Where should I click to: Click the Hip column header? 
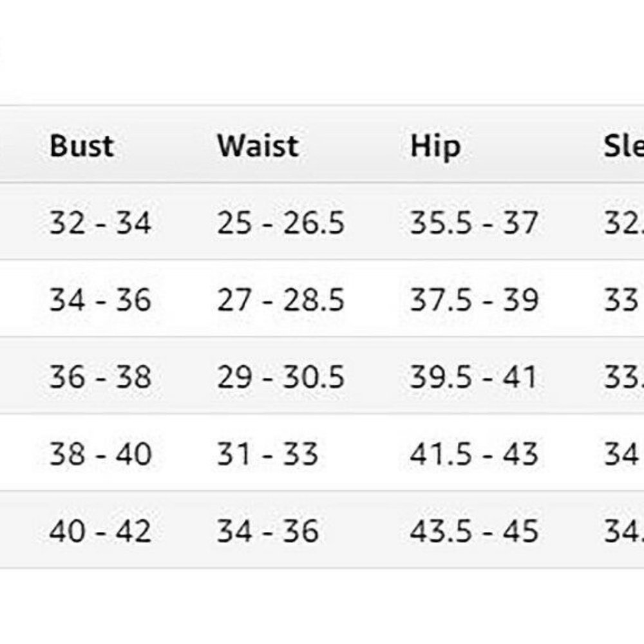point(435,146)
